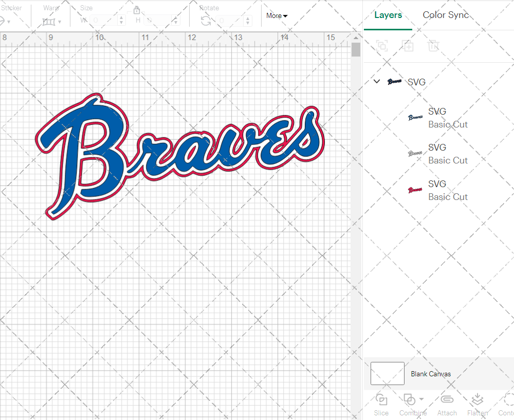Click the Rotate icon in toolbar
This screenshot has height=420, width=514.
click(x=206, y=21)
